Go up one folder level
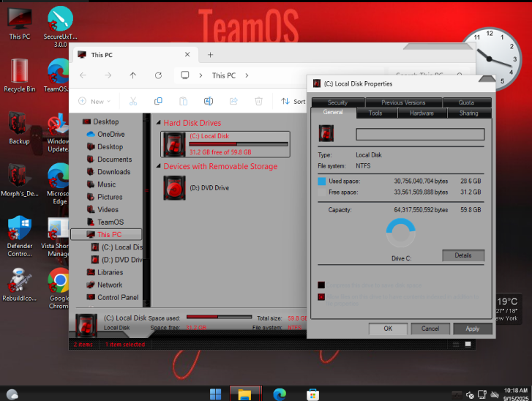 (x=133, y=75)
